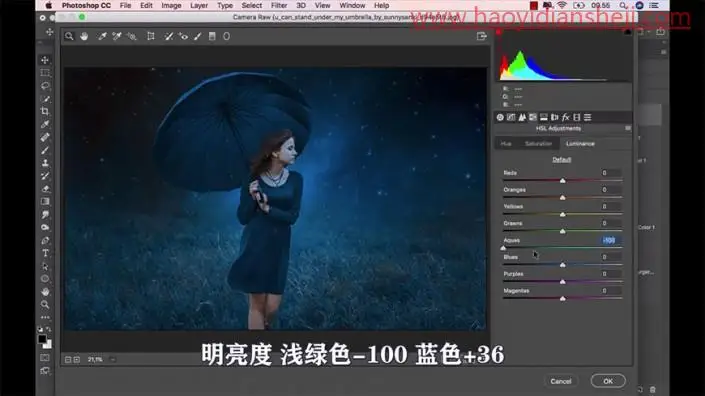Image resolution: width=705 pixels, height=396 pixels.
Task: Open the Basic panel icon
Action: [x=500, y=117]
